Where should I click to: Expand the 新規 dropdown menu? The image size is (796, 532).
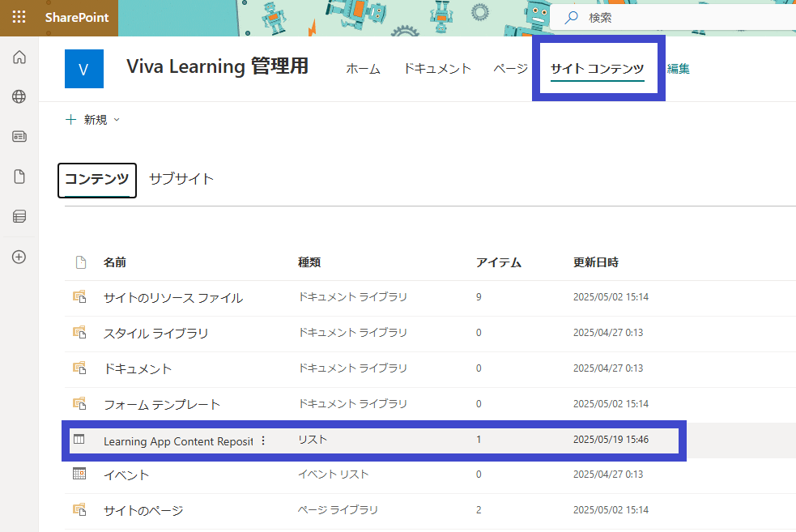[93, 120]
